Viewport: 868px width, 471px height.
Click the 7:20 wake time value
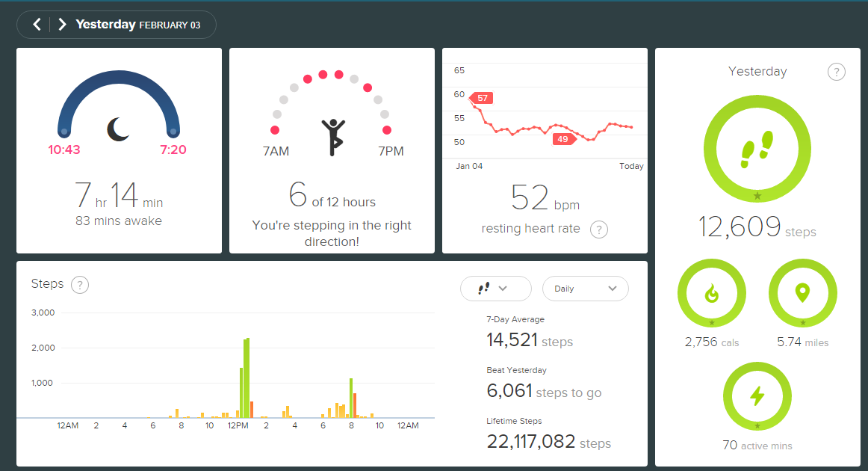[173, 150]
